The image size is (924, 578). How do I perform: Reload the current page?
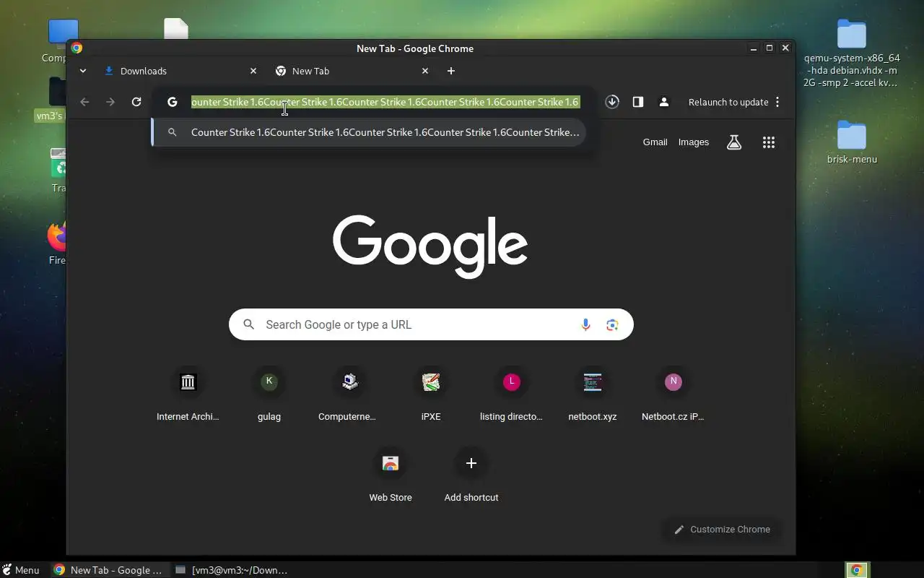click(x=136, y=102)
